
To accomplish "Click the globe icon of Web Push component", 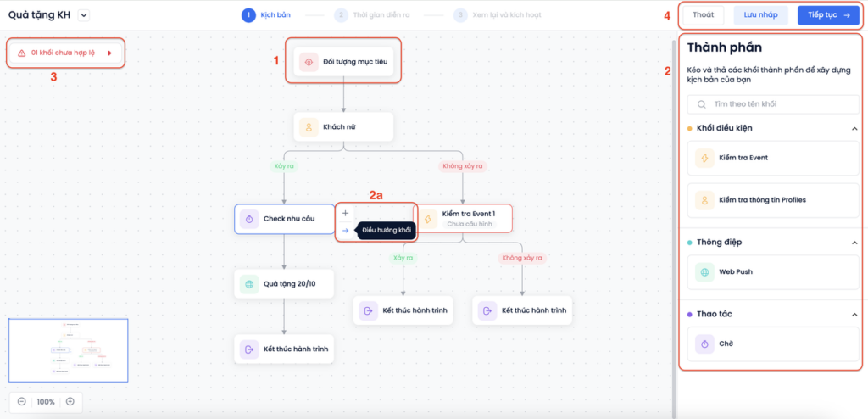I will tap(704, 272).
